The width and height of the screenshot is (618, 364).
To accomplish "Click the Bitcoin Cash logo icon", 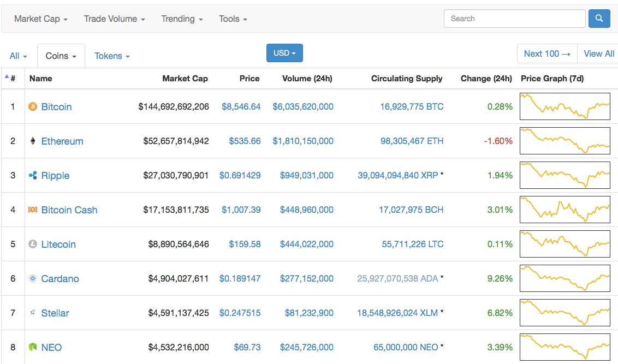I will [x=33, y=210].
